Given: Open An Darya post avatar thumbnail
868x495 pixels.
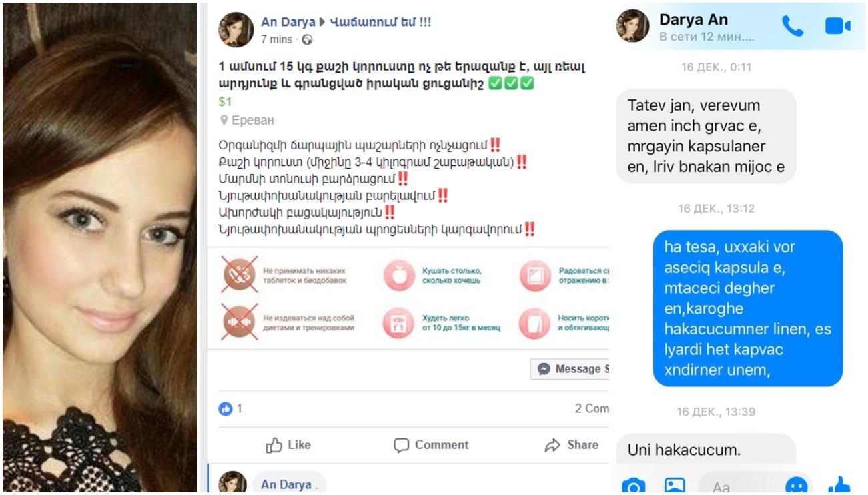Looking at the screenshot, I should click(x=236, y=29).
